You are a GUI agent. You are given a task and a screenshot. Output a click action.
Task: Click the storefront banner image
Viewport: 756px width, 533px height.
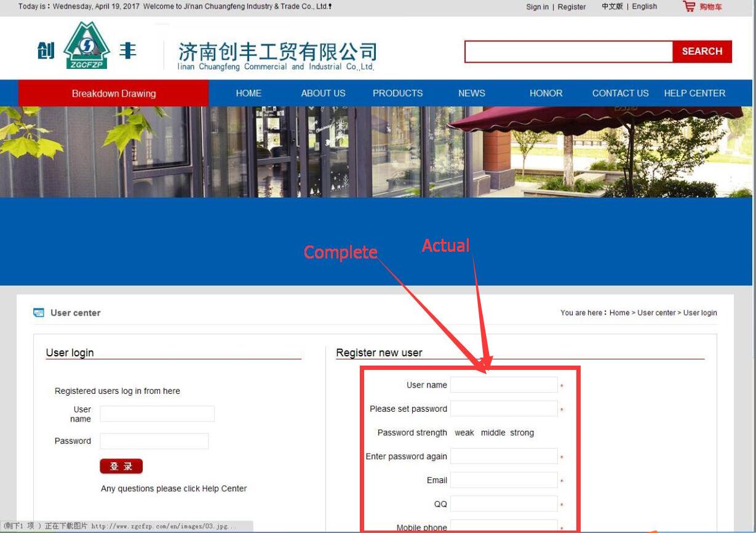376,152
